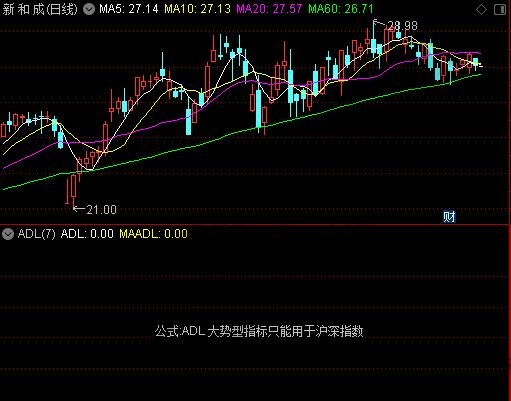
Task: Click the ADL formula notice text
Action: coord(259,331)
